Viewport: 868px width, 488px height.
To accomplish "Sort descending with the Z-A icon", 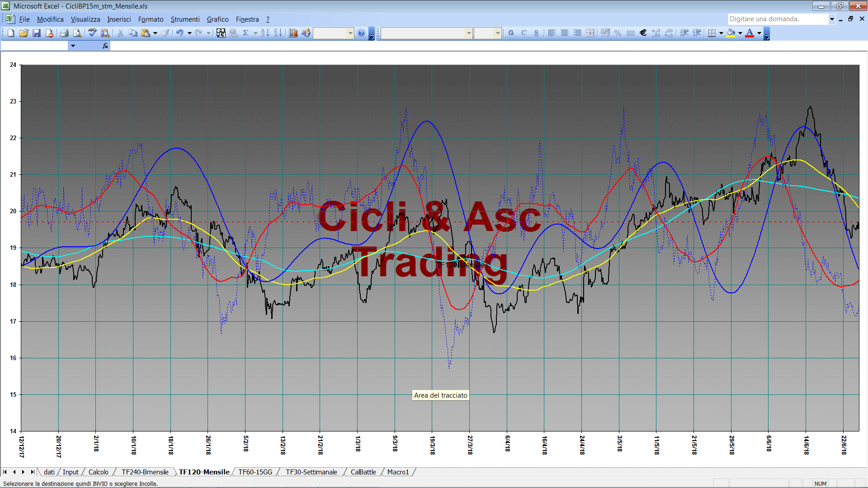I will [x=278, y=33].
